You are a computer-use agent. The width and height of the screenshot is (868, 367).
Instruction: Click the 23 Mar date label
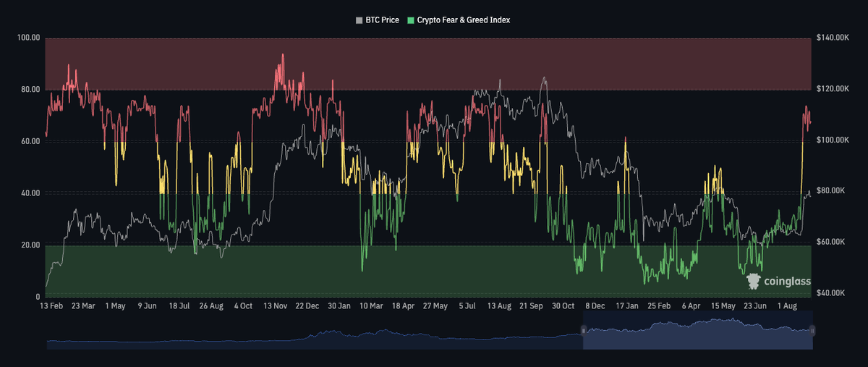point(83,306)
